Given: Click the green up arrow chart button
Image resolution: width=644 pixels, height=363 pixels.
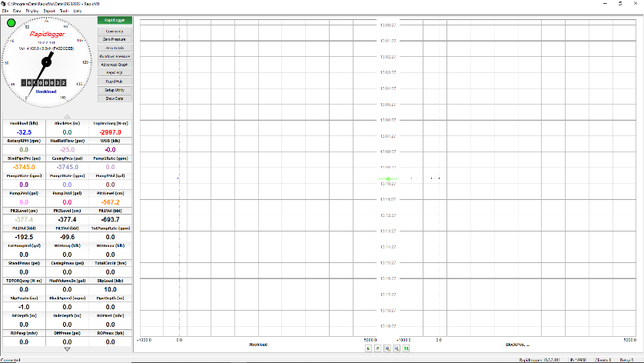Looking at the screenshot, I should click(x=368, y=348).
